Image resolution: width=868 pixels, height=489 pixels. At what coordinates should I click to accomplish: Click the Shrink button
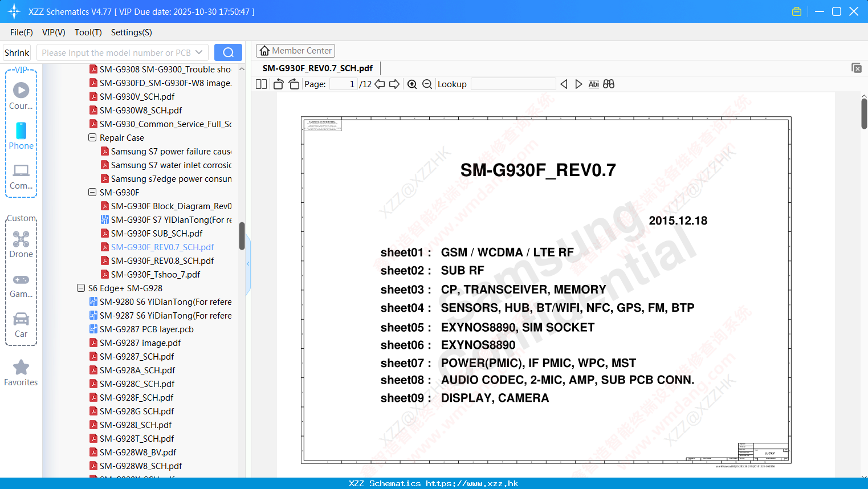[x=17, y=52]
